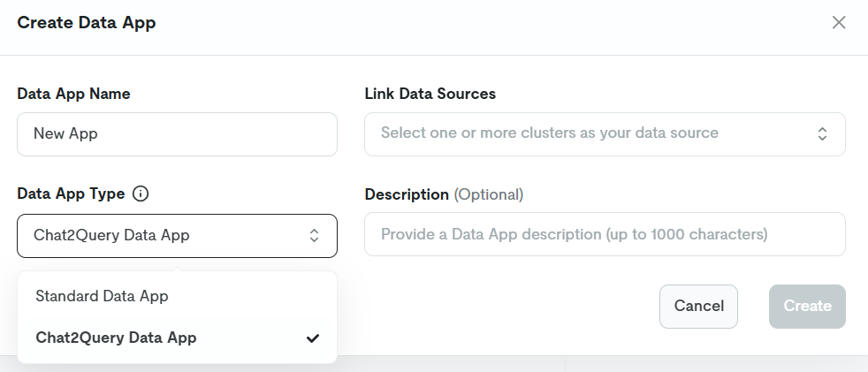868x372 pixels.
Task: Choose Chat2Query Data App from the list
Action: 116,338
